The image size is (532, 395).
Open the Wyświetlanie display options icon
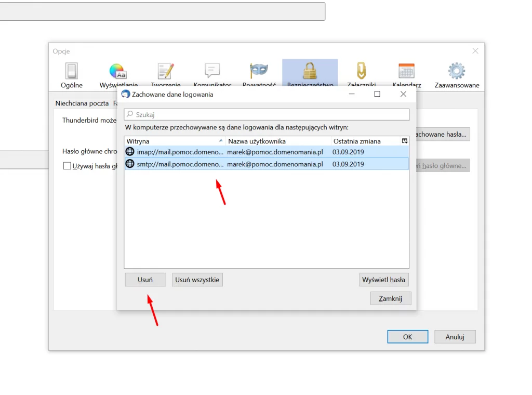click(x=118, y=71)
